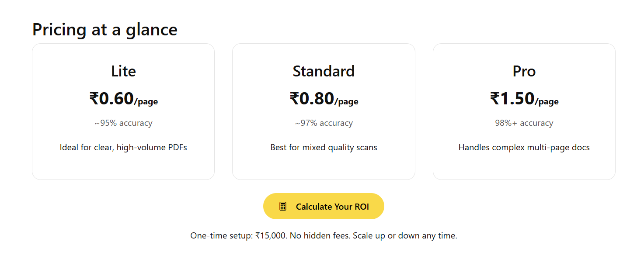Click the Pricing at a glance heading
The height and width of the screenshot is (266, 644).
click(x=105, y=30)
